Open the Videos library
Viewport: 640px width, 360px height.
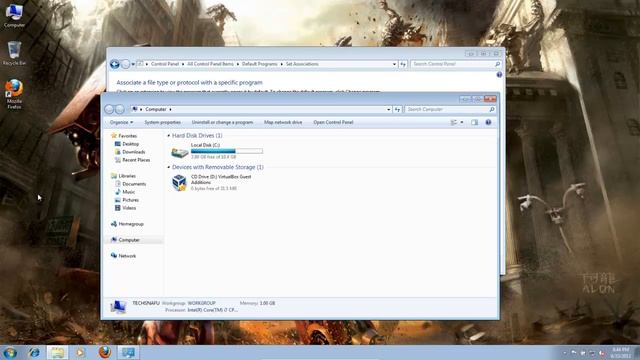click(125, 208)
